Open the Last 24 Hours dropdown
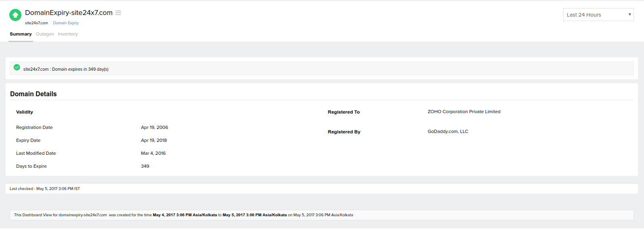 pos(598,15)
